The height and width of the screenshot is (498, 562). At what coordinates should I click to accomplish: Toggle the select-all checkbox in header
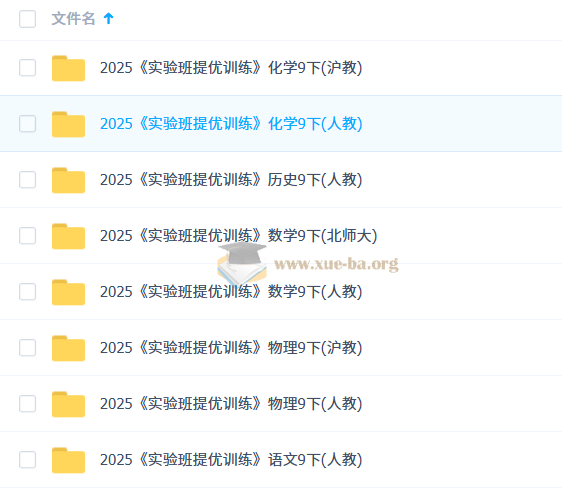27,19
